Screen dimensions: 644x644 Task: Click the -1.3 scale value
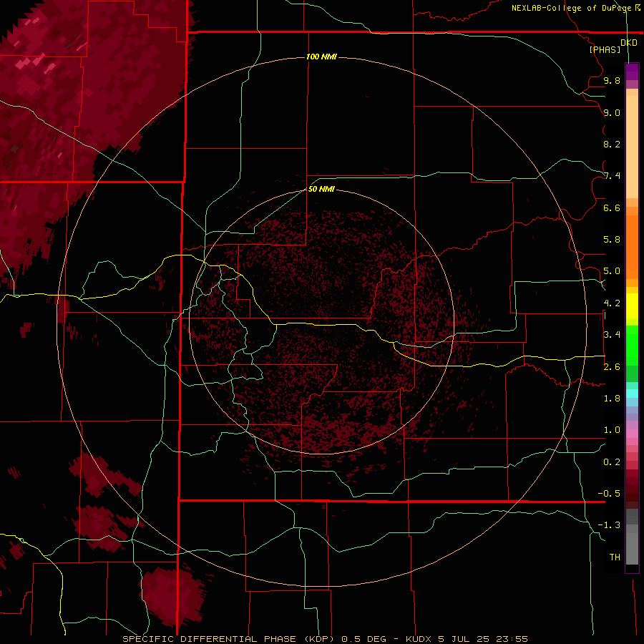pyautogui.click(x=609, y=525)
